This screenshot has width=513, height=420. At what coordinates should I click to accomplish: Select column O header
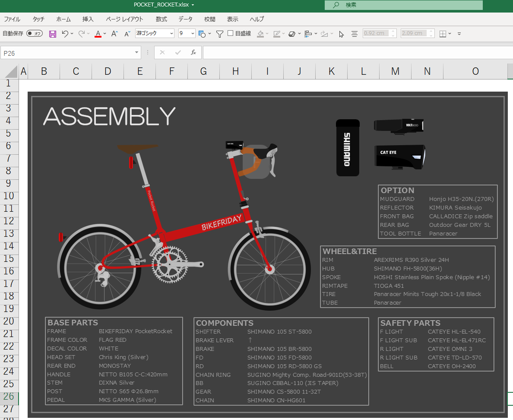pyautogui.click(x=475, y=71)
